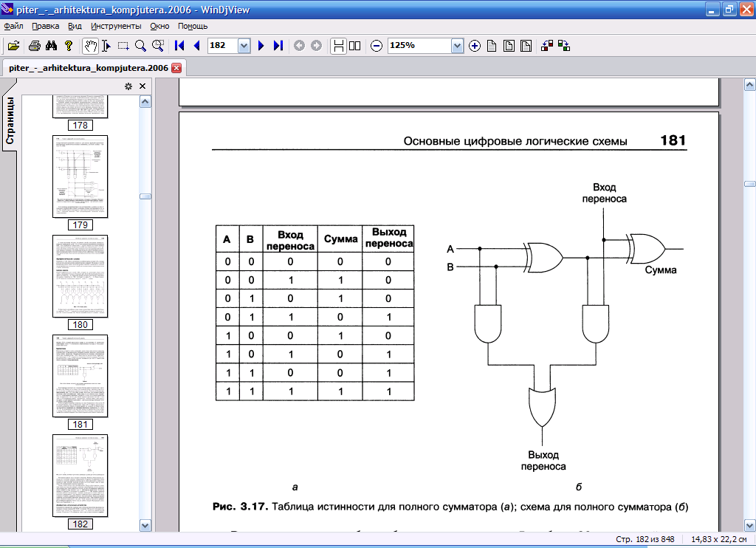Click the blank-page icon after zoom in
Viewport: 756px width, 548px height.
point(492,46)
